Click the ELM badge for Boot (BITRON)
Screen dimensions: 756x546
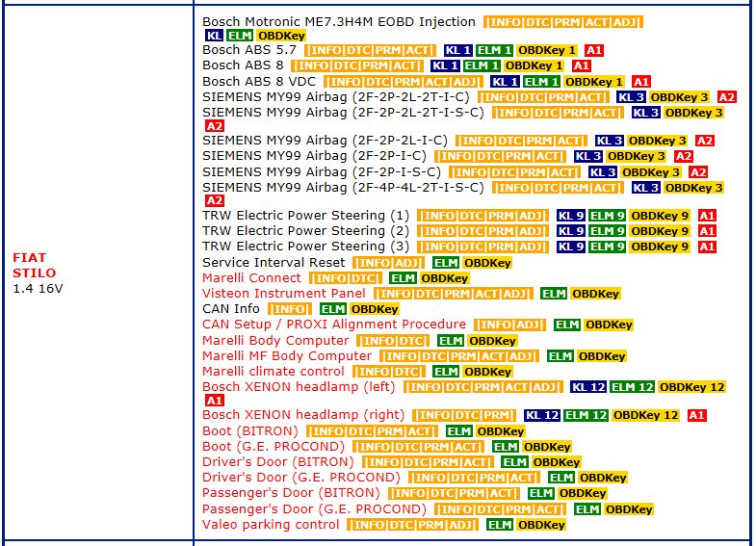pyautogui.click(x=459, y=431)
